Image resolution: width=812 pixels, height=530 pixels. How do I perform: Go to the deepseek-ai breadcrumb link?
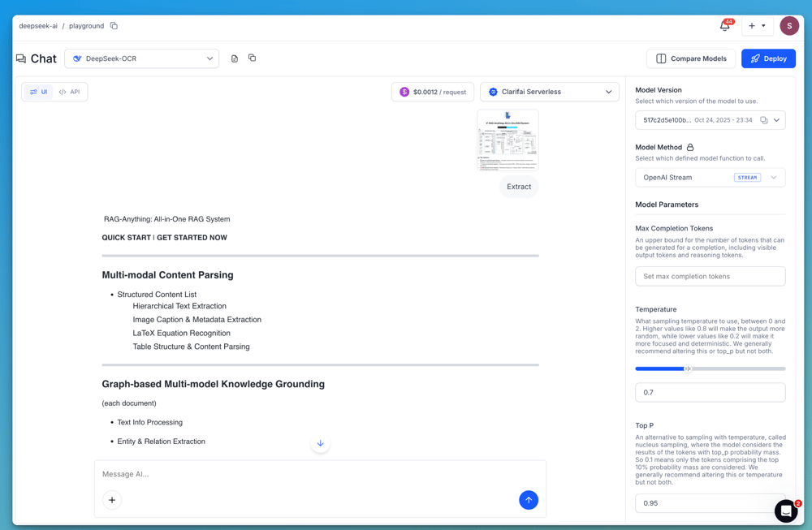(38, 26)
